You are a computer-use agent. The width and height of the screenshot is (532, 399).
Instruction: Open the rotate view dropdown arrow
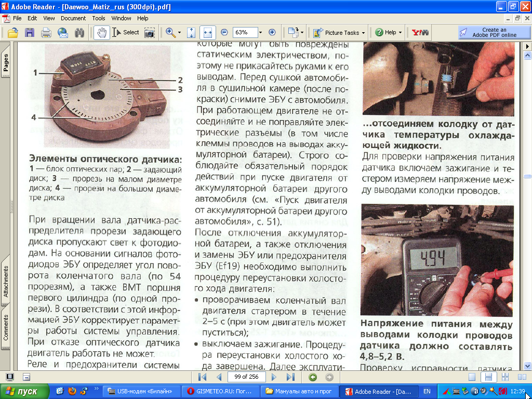302,33
